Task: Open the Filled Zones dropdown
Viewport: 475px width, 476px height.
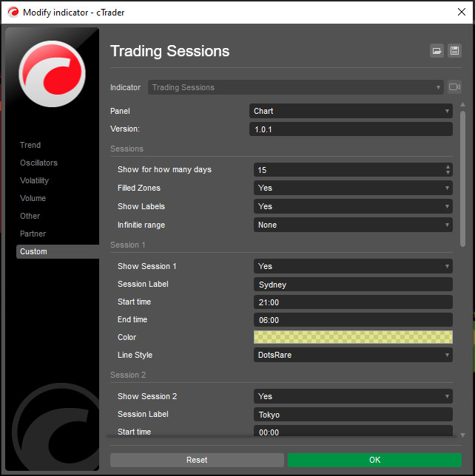Action: click(353, 188)
